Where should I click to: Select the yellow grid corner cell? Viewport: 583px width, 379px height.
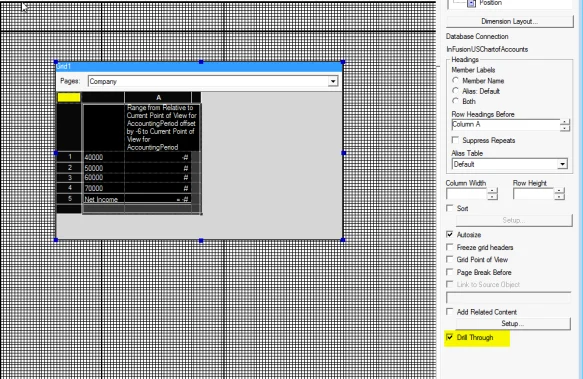pyautogui.click(x=69, y=97)
